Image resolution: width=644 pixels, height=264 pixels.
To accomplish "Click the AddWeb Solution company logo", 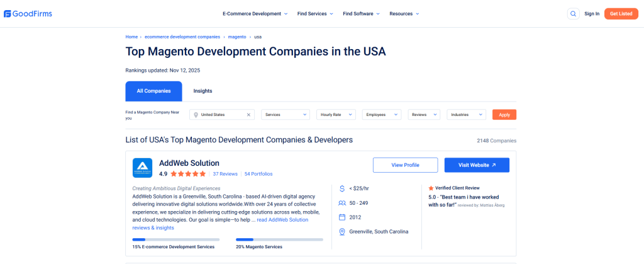I will [x=143, y=168].
